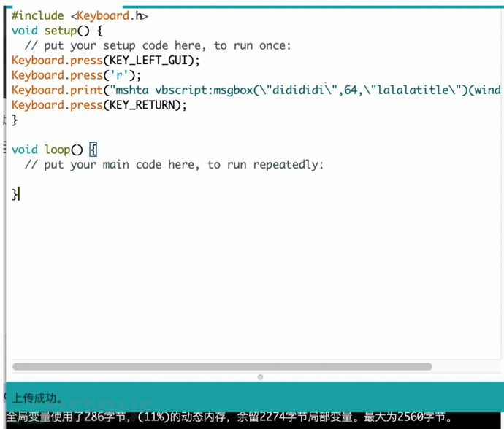504x429 pixels.
Task: Click the void loop() function declaration
Action: point(48,150)
